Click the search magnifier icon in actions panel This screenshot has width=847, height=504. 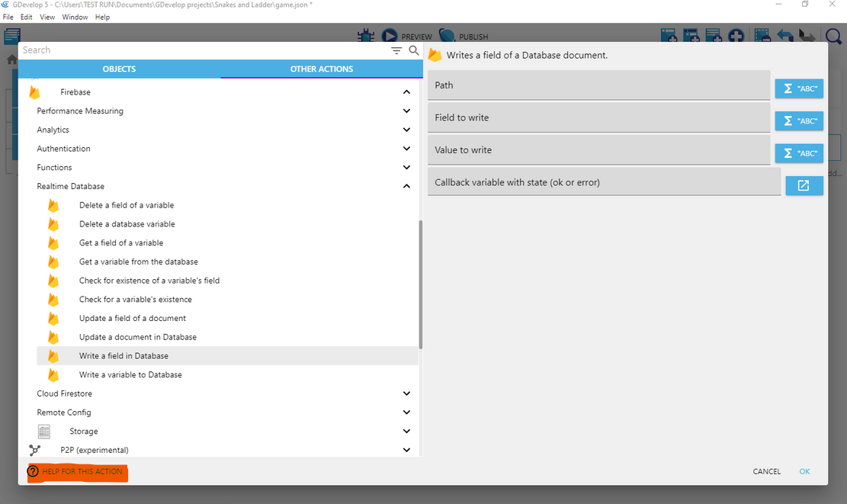point(414,50)
